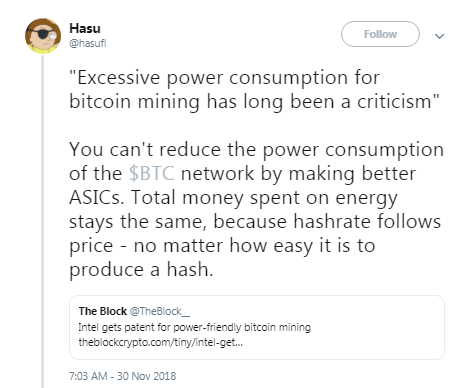Image resolution: width=473 pixels, height=388 pixels.
Task: Open the 7:03 AM tweet timestamp
Action: coord(88,376)
